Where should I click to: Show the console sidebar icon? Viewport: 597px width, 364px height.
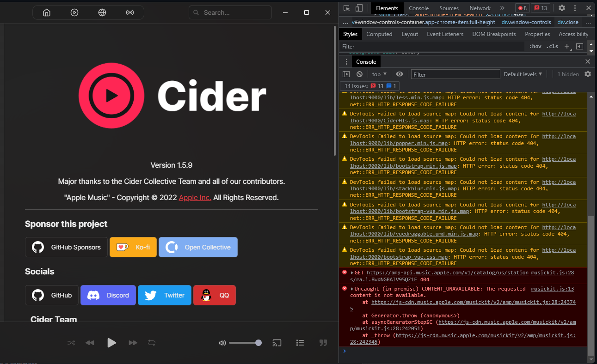pyautogui.click(x=346, y=74)
